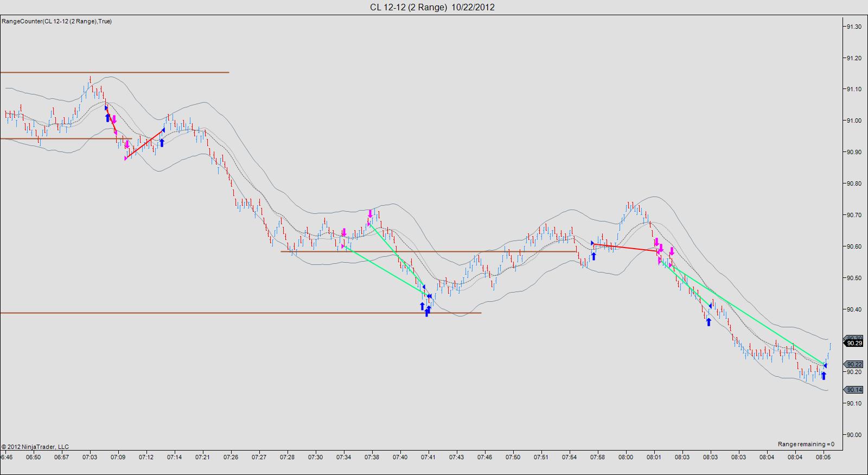
Task: Click the 90.50 price axis label
Action: [854, 278]
